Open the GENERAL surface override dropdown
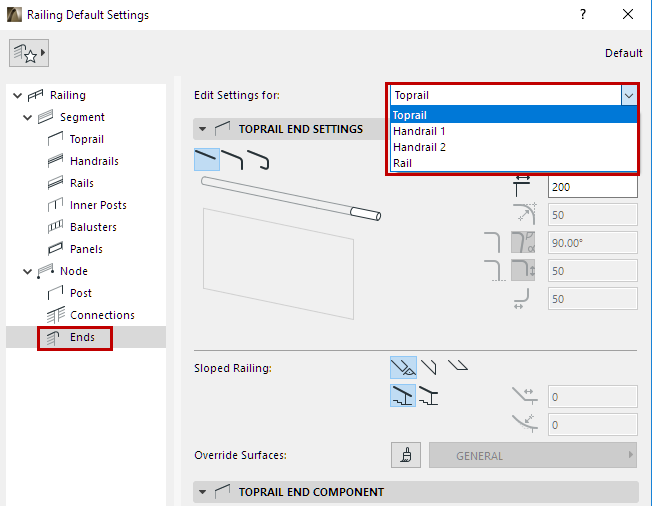Viewport: 652px width, 506px height. click(x=533, y=455)
